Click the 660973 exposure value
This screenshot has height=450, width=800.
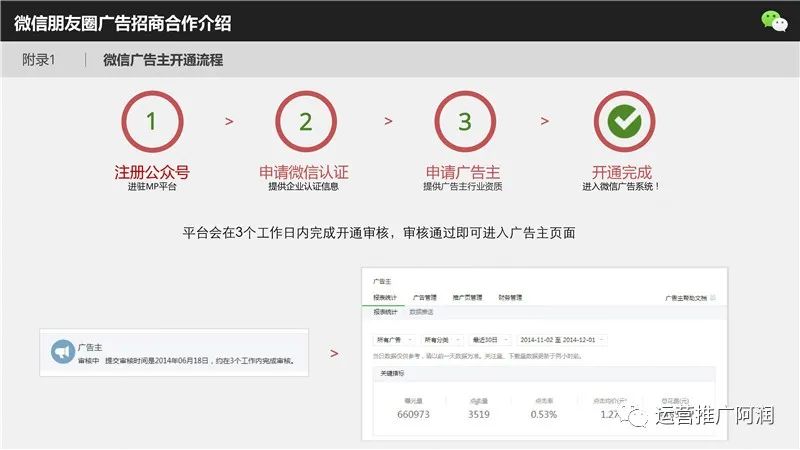click(x=413, y=414)
